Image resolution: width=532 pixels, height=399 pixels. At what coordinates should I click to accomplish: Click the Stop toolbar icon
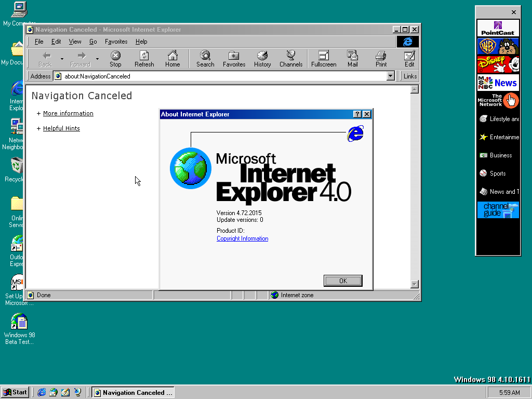[x=115, y=59]
